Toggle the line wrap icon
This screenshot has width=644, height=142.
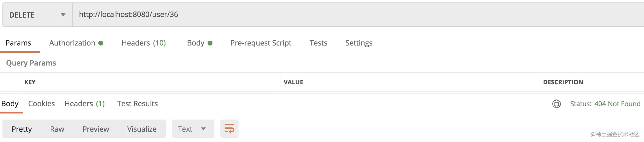pyautogui.click(x=229, y=129)
